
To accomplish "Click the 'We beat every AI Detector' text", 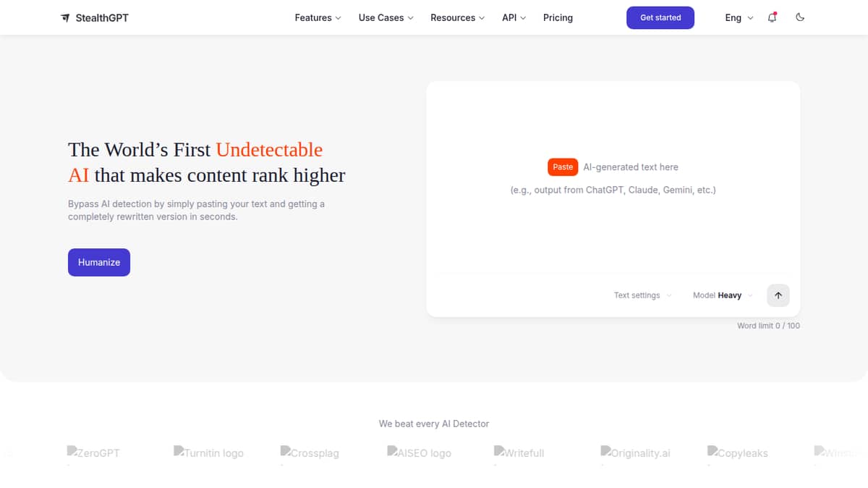I will click(x=434, y=424).
